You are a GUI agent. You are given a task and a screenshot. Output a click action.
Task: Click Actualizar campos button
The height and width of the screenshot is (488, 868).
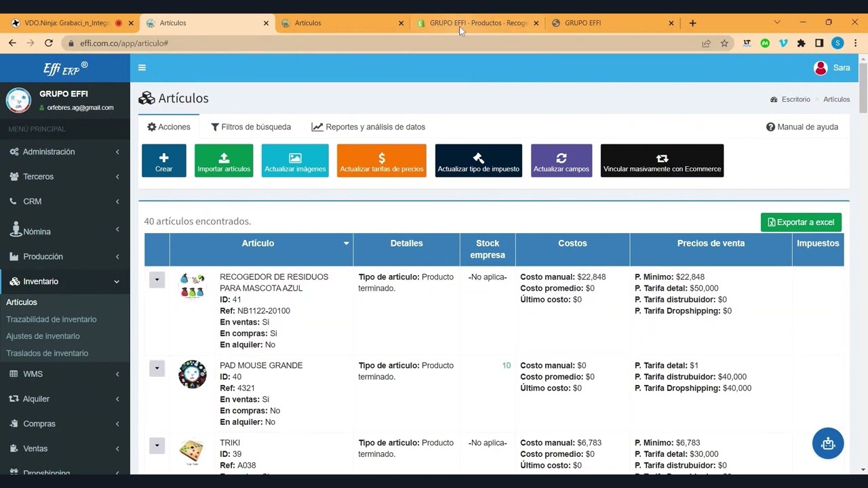click(x=561, y=161)
